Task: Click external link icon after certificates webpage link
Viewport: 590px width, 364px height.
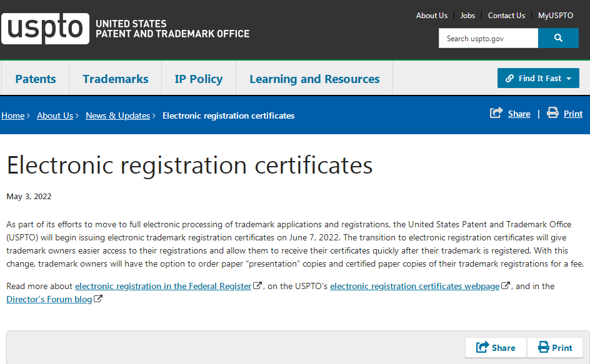Action: [506, 286]
